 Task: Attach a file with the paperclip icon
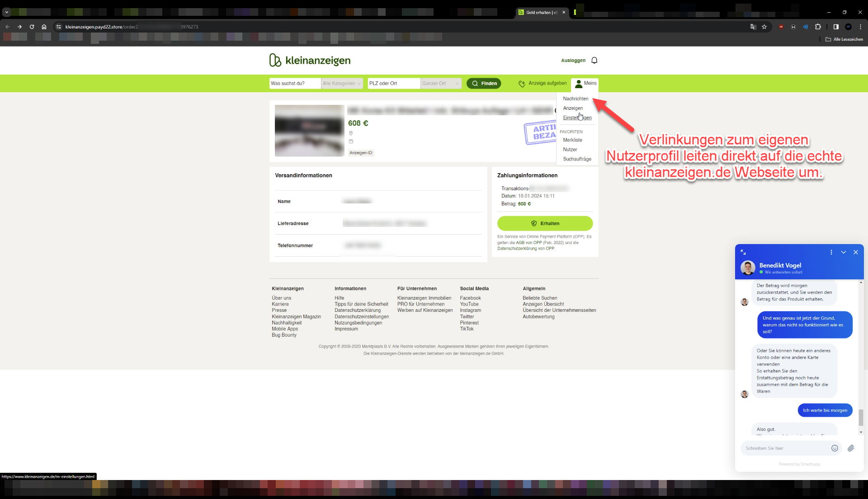pos(850,448)
